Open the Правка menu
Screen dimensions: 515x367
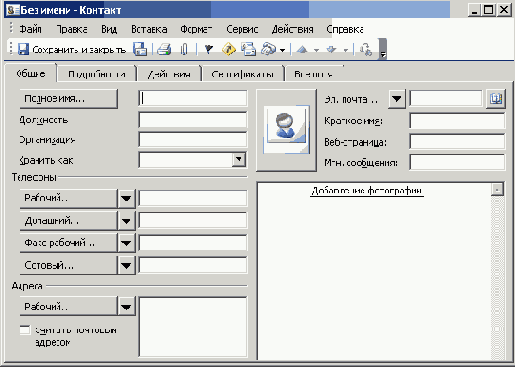coord(72,29)
